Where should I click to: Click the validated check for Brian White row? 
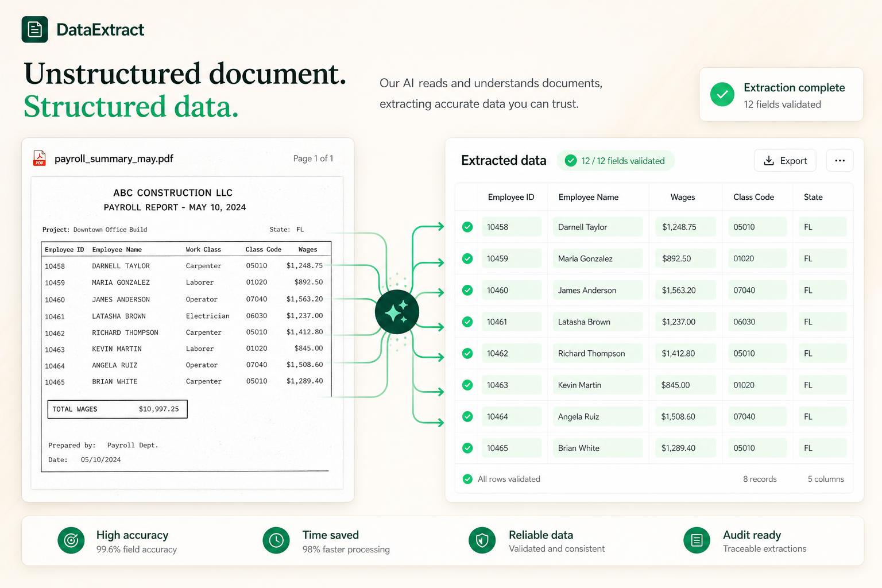coord(467,448)
